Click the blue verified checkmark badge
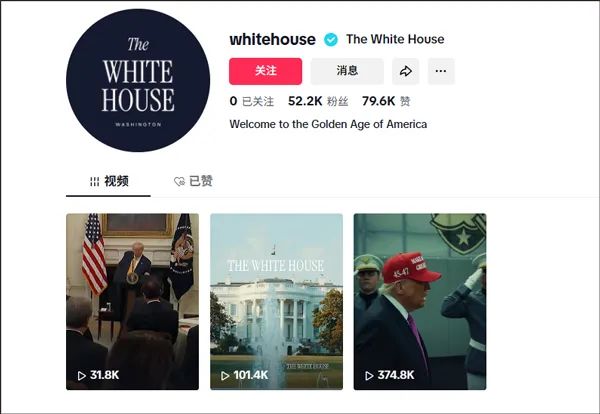600x414 pixels. coord(331,39)
